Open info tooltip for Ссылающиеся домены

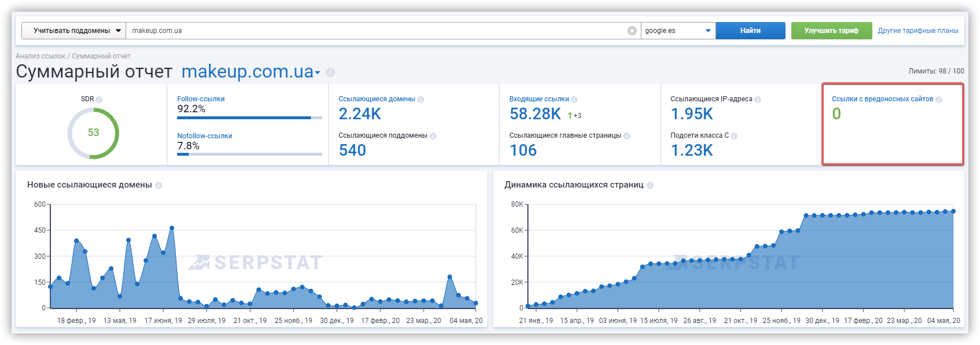tap(421, 100)
